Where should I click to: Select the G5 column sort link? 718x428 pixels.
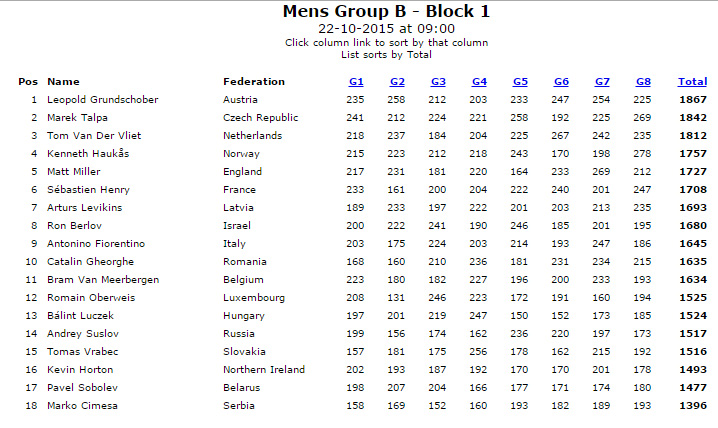[520, 82]
